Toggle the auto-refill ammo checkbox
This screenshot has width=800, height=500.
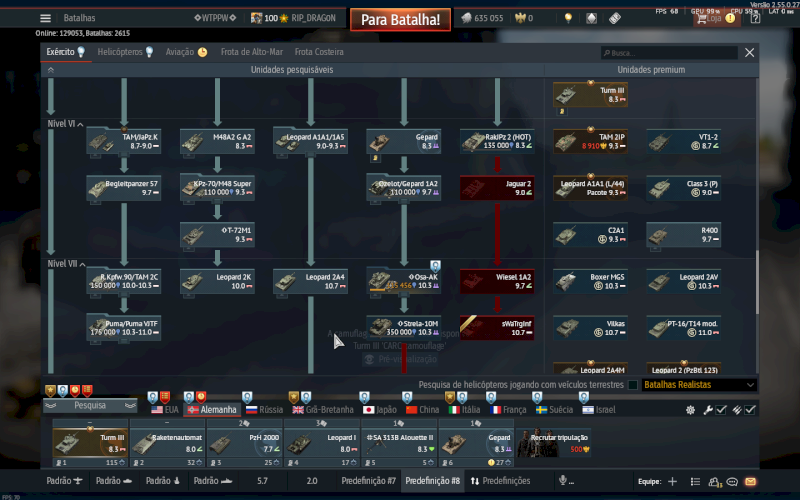[749, 410]
